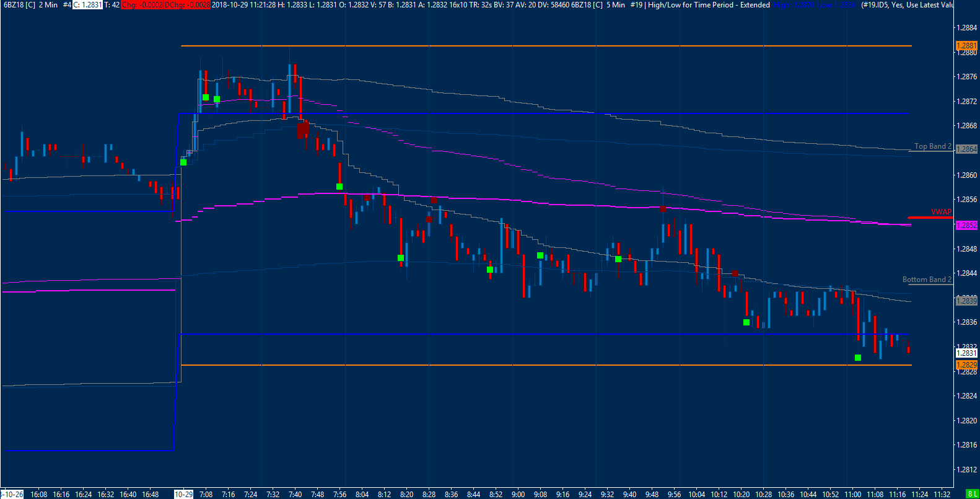
Task: Click the dark red signal marker near 9:52
Action: coord(663,209)
